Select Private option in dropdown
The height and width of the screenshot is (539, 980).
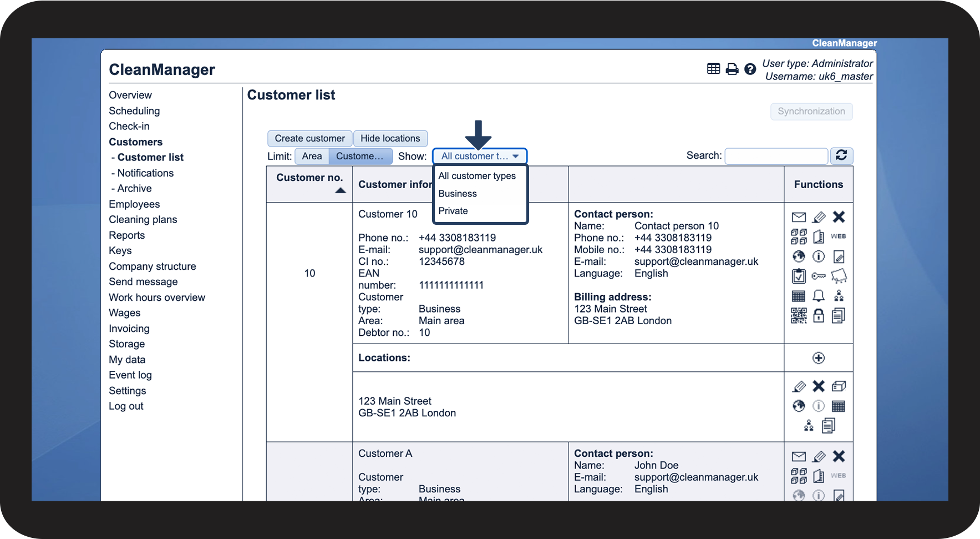(x=453, y=211)
